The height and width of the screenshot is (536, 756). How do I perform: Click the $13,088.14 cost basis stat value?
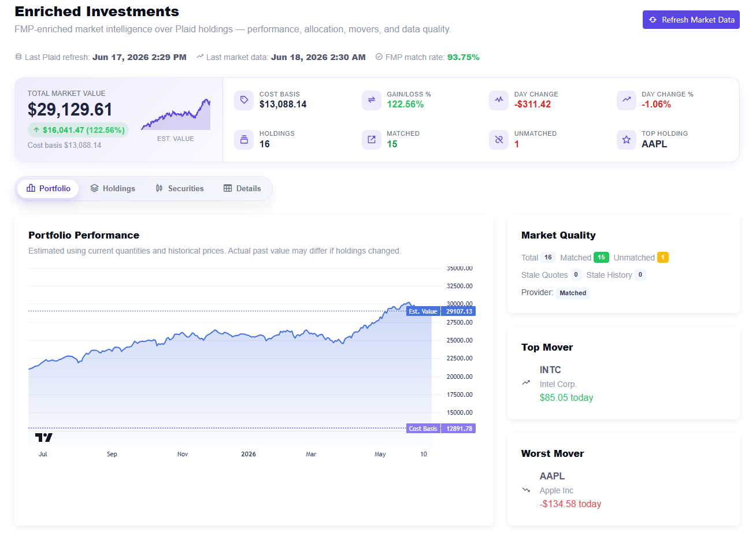283,105
